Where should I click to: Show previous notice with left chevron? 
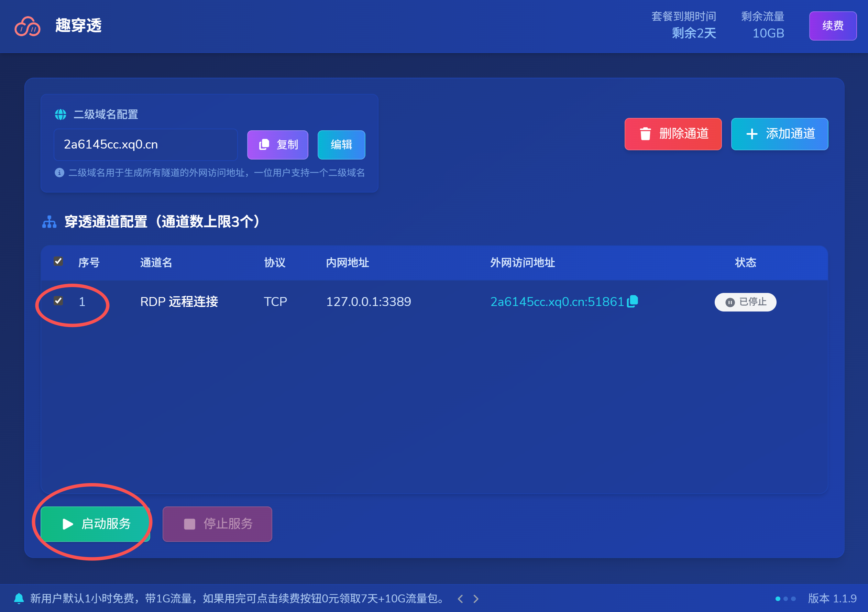[460, 599]
